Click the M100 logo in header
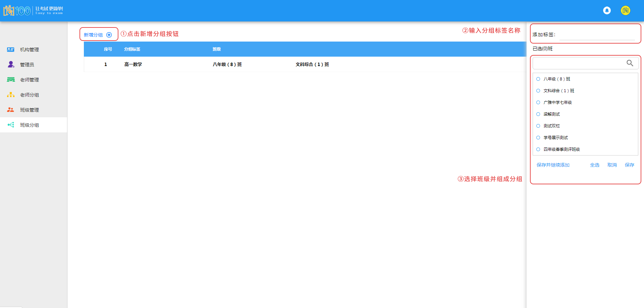This screenshot has height=308, width=644. tap(17, 11)
